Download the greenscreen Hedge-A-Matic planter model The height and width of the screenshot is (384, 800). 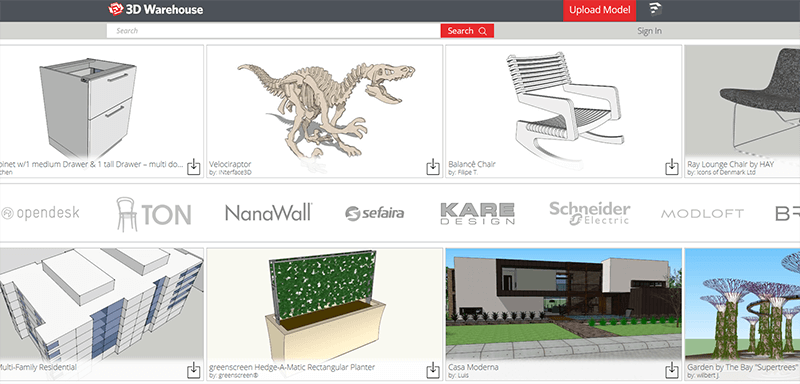pos(433,370)
